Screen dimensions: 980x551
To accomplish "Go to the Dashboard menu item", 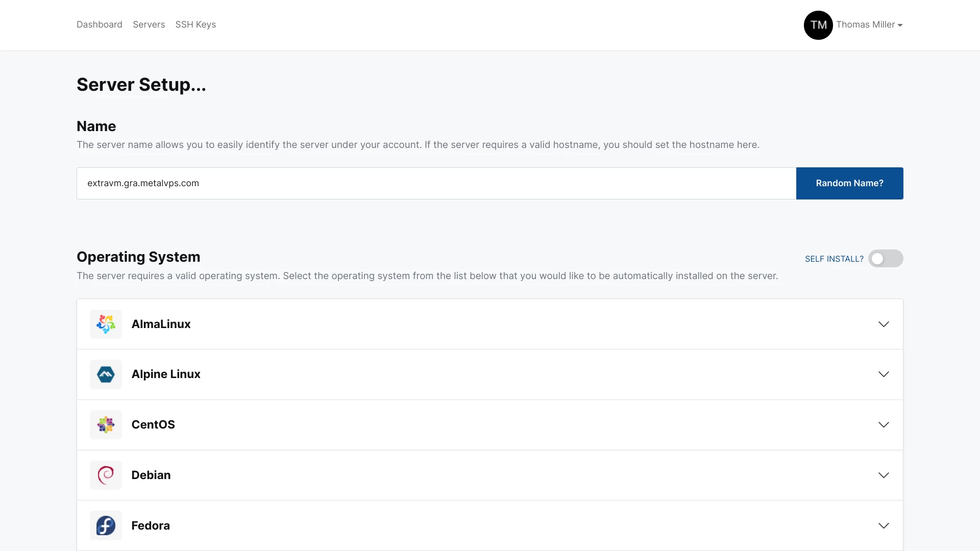I will [x=100, y=24].
